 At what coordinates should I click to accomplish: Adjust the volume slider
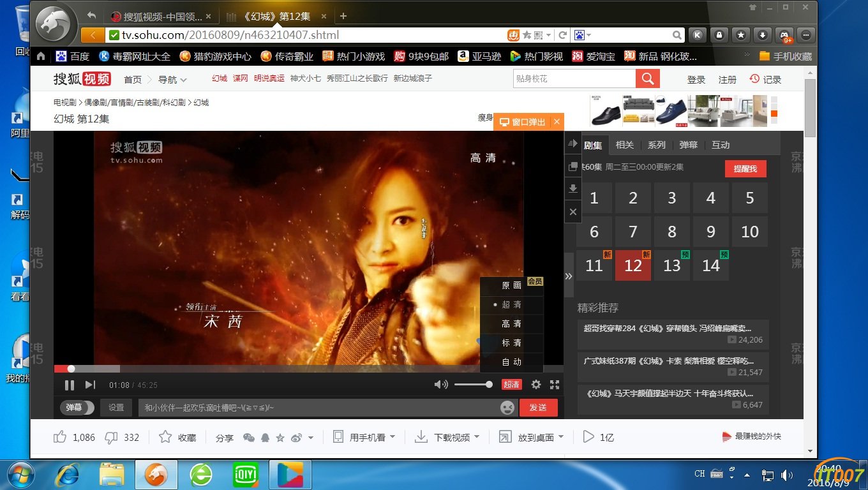(x=473, y=385)
